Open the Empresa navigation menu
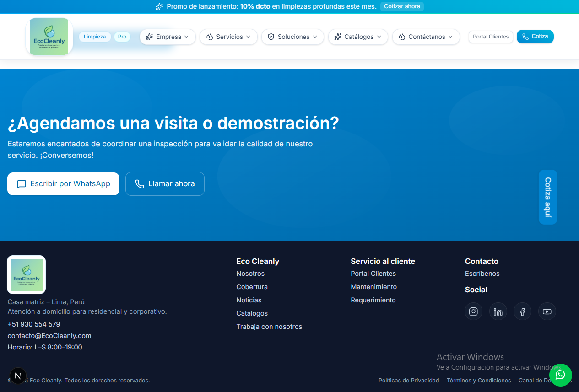 click(168, 37)
